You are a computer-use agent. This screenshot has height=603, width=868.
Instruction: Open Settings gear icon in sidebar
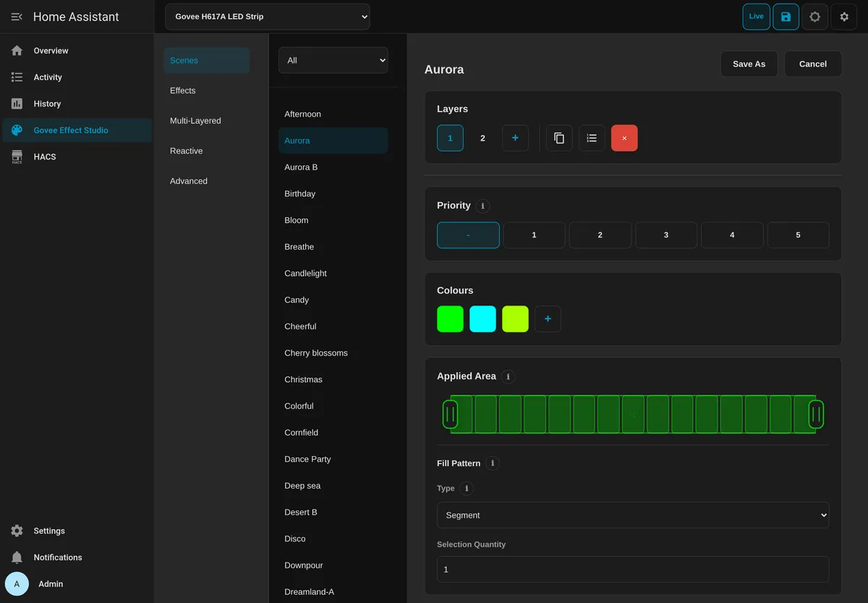(17, 531)
